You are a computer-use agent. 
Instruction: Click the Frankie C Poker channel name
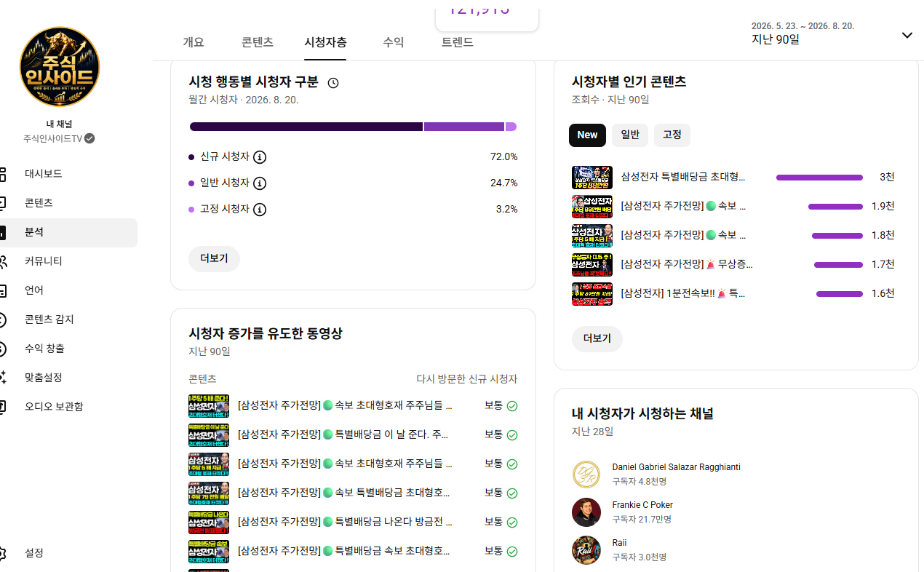[x=642, y=505]
